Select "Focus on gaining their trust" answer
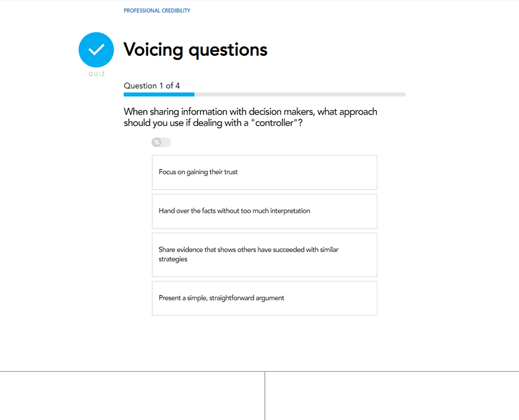This screenshot has width=519, height=420. [264, 172]
